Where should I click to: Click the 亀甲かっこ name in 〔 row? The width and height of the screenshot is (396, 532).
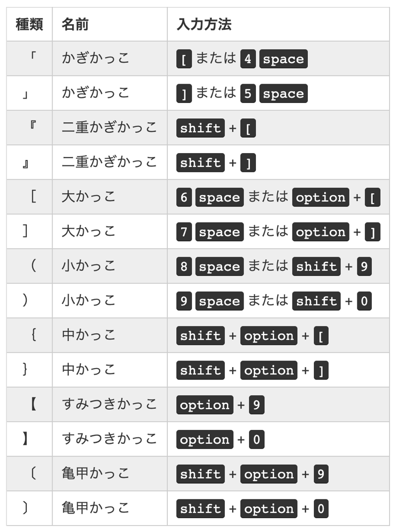[96, 474]
